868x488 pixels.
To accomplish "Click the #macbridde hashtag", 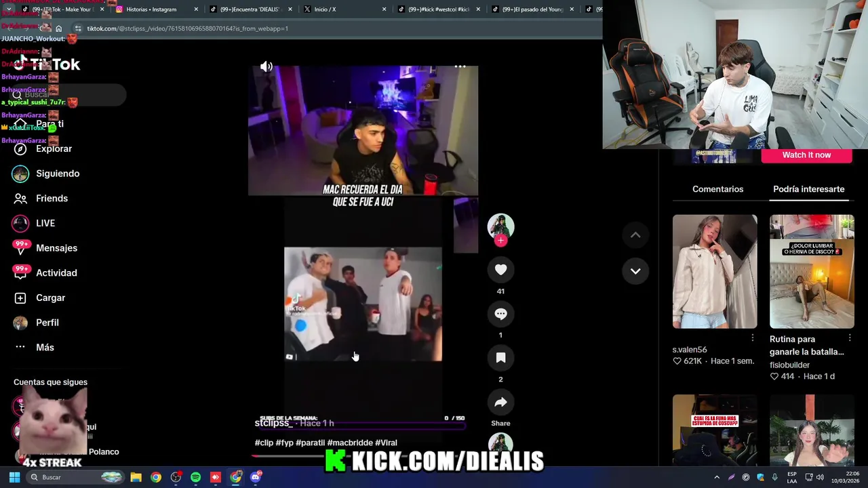I will pos(349,443).
